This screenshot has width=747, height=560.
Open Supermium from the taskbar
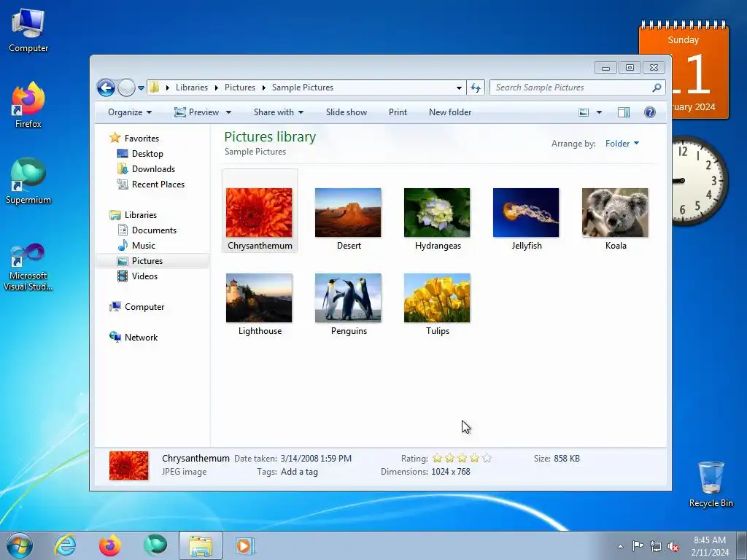(x=155, y=545)
